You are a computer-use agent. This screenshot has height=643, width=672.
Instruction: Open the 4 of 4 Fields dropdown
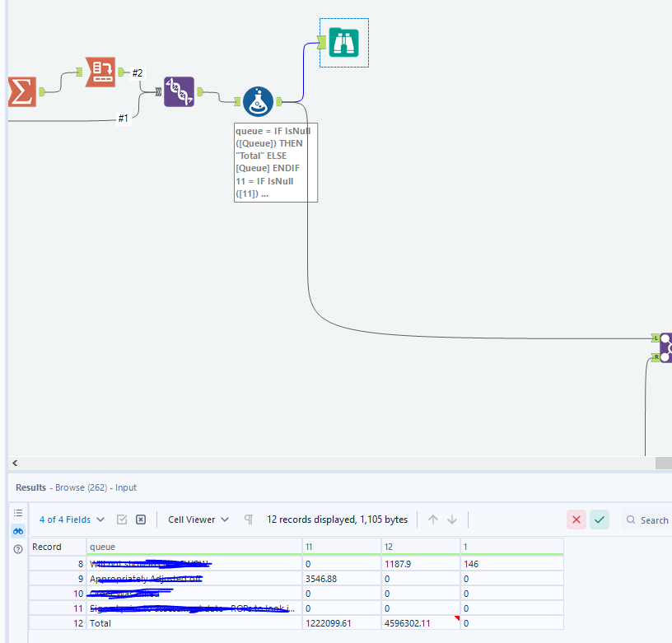tap(72, 520)
